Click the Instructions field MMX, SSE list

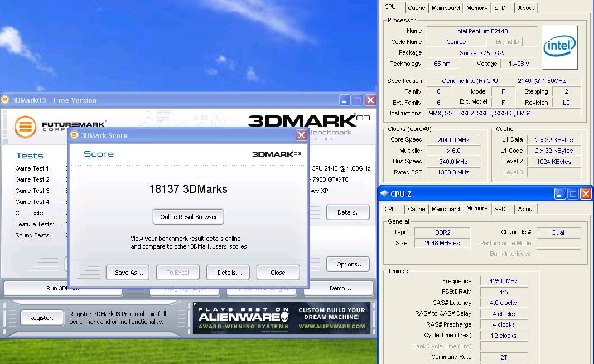pos(504,113)
